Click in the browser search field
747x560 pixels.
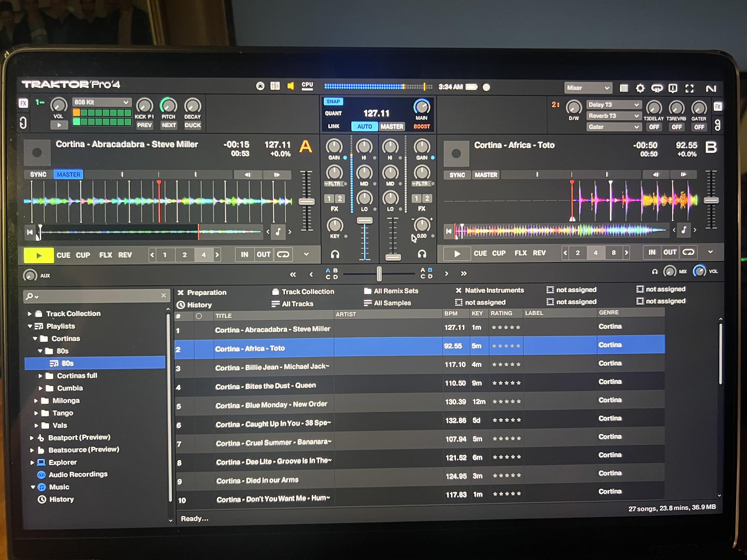point(97,296)
